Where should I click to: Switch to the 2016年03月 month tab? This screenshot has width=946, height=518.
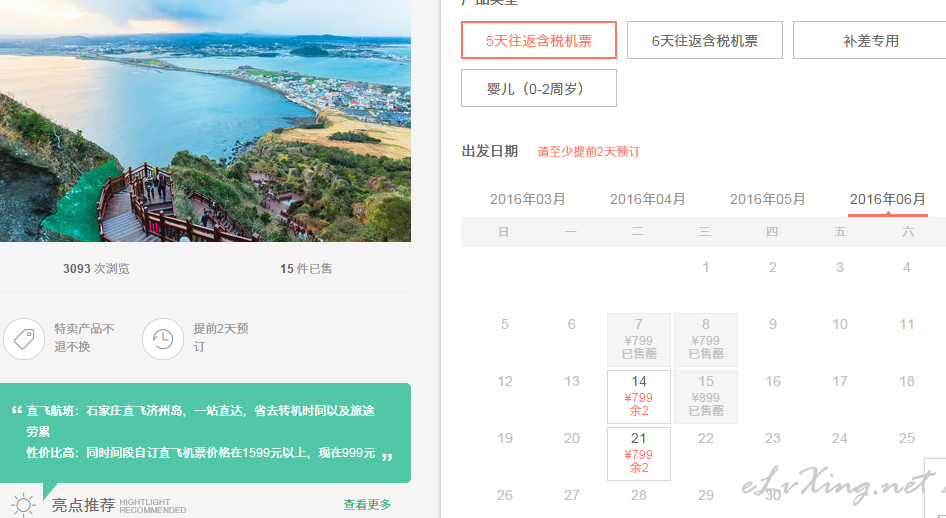point(527,199)
